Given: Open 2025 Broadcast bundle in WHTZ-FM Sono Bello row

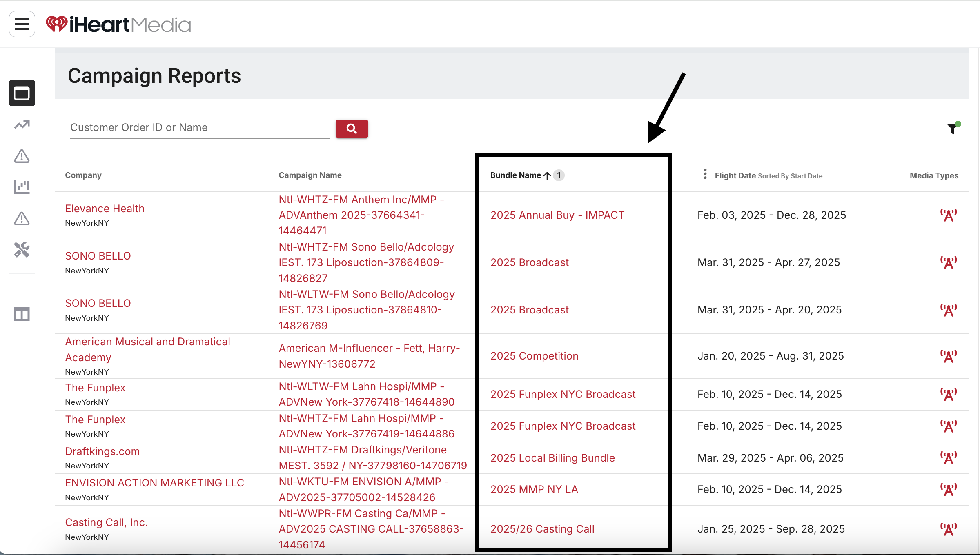Looking at the screenshot, I should 530,263.
